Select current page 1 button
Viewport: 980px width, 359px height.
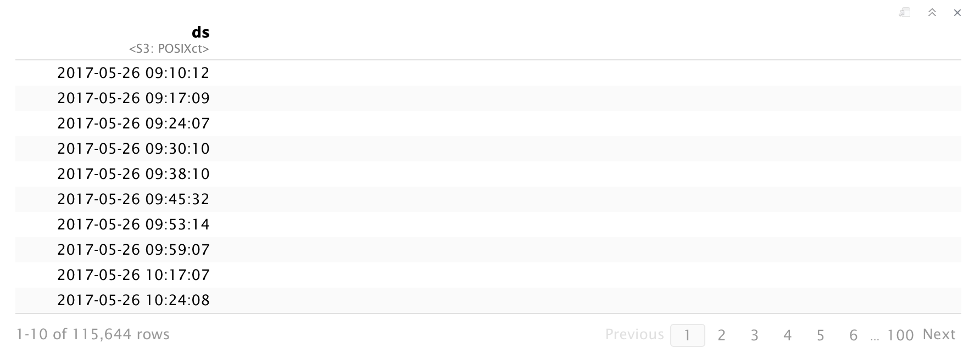point(687,335)
